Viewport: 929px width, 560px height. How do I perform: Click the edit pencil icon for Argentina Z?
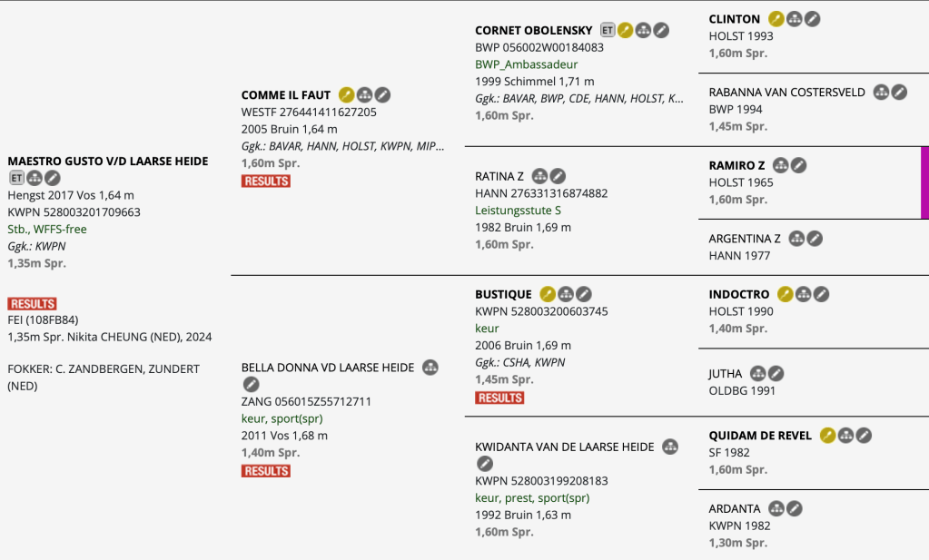coord(815,238)
